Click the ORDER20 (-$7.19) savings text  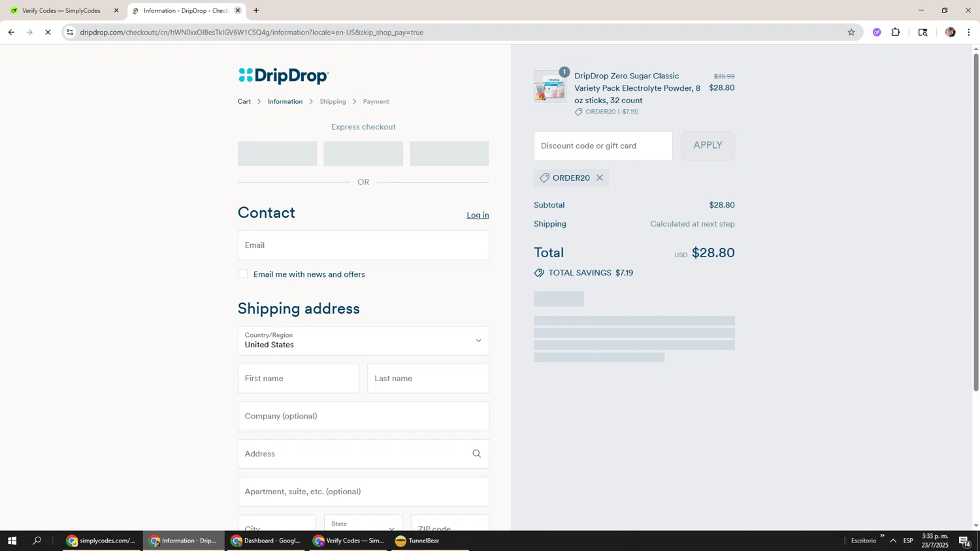coord(612,112)
